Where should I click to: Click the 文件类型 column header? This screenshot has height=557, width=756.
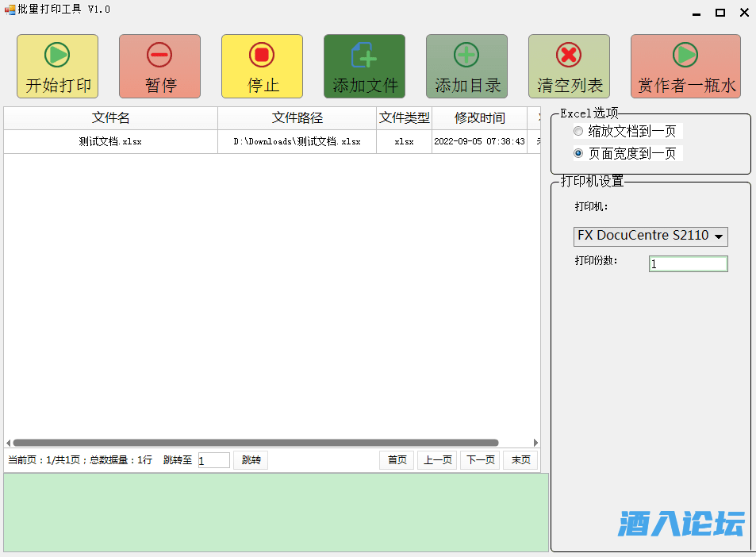pos(404,118)
